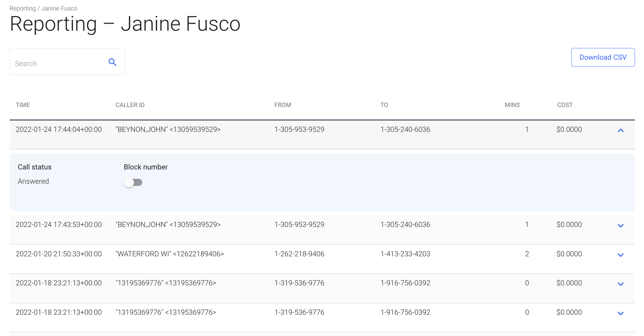Download the report as CSV
The height and width of the screenshot is (336, 644).
coord(603,57)
